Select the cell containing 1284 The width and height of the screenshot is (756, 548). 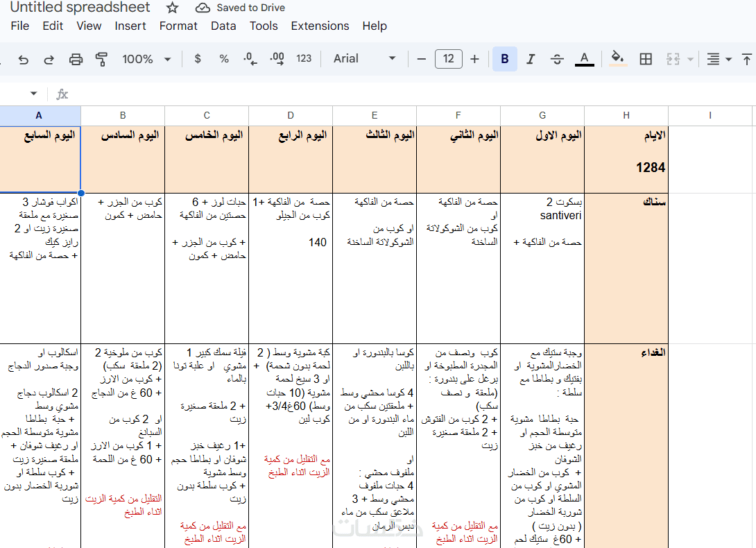tap(626, 160)
